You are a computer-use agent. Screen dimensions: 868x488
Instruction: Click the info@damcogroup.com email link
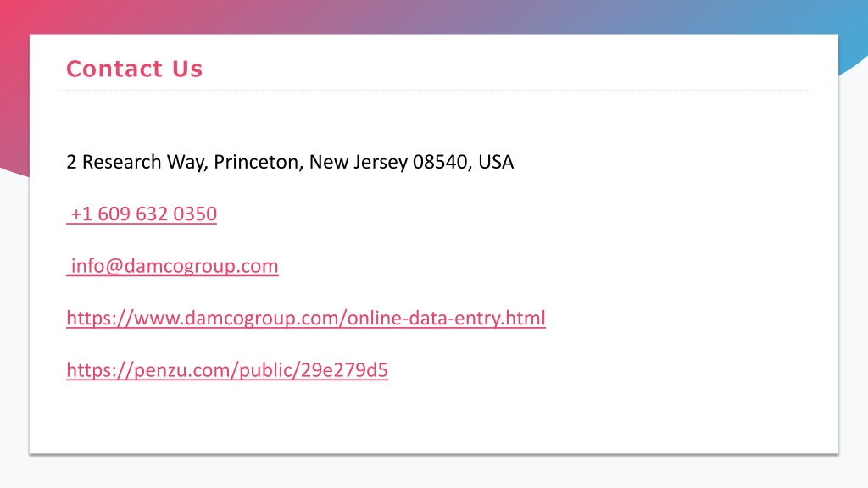172,266
